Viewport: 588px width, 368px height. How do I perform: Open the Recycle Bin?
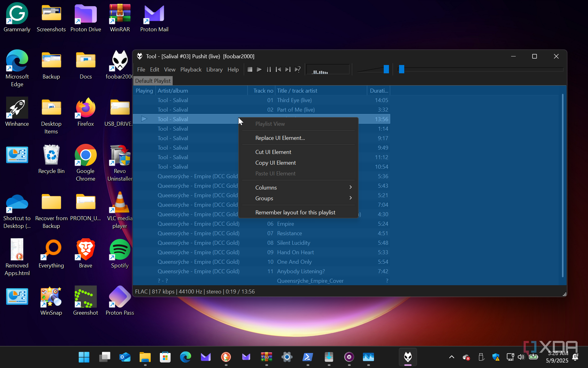point(51,159)
